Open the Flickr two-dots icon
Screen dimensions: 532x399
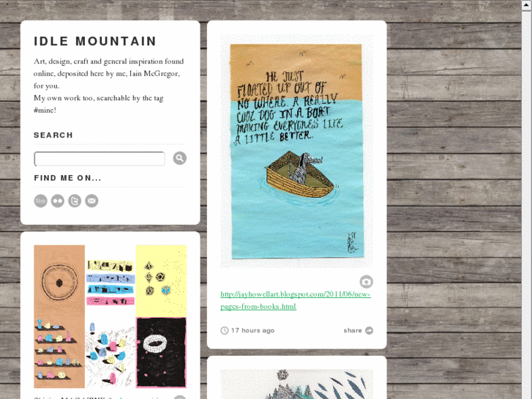coord(58,201)
